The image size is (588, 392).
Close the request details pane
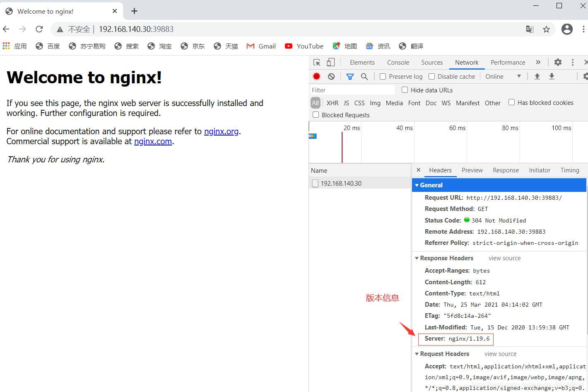click(x=418, y=170)
